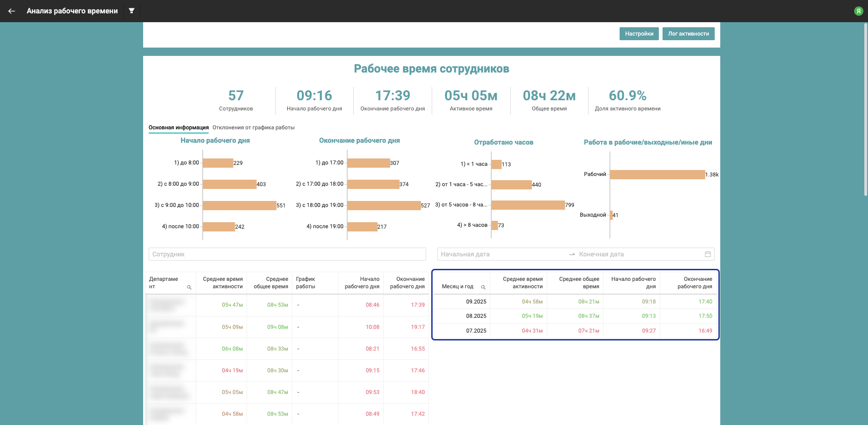
Task: Click the 'после 19:00' end-of-day bar
Action: [362, 227]
